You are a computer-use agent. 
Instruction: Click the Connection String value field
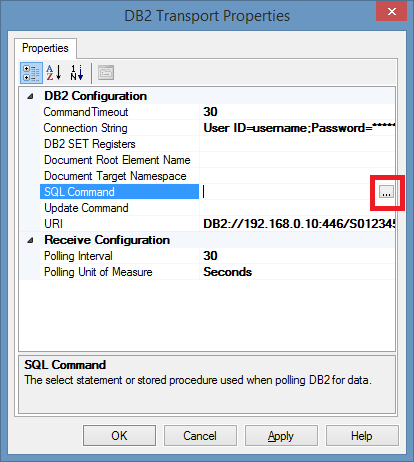pos(297,128)
